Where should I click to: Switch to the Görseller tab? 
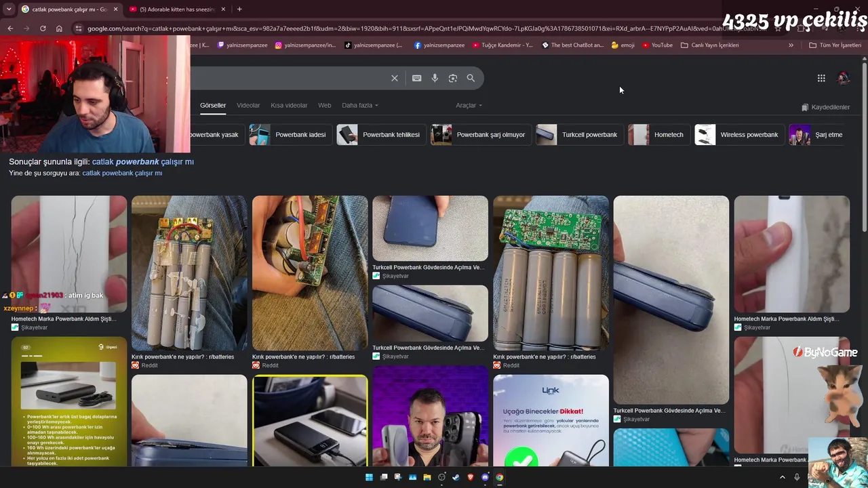point(213,105)
